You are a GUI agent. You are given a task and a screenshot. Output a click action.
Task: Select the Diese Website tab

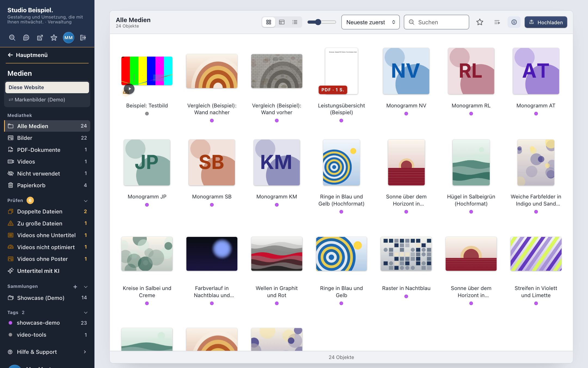pyautogui.click(x=47, y=88)
